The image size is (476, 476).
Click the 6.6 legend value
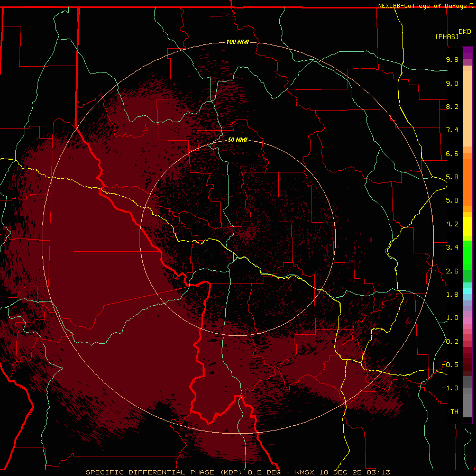point(452,153)
